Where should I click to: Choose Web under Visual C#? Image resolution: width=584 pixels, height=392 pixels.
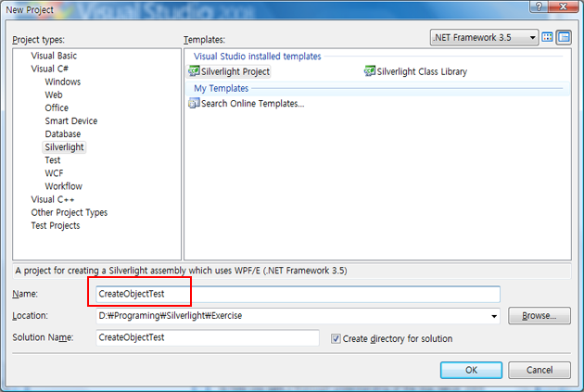[54, 95]
